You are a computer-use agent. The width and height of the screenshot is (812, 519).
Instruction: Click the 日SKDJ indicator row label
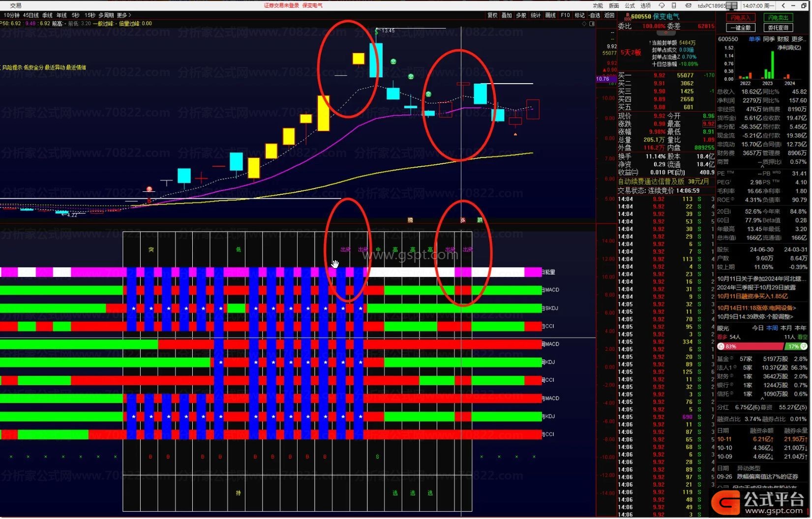coord(550,308)
